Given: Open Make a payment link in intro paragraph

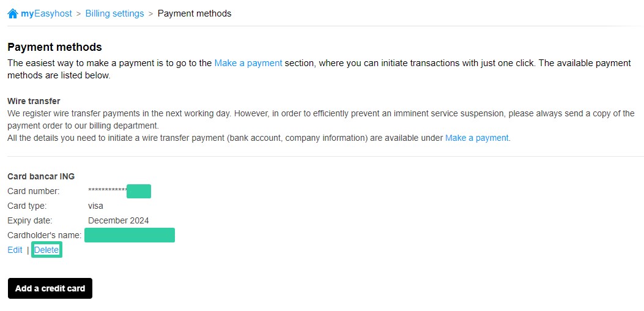Looking at the screenshot, I should click(248, 63).
